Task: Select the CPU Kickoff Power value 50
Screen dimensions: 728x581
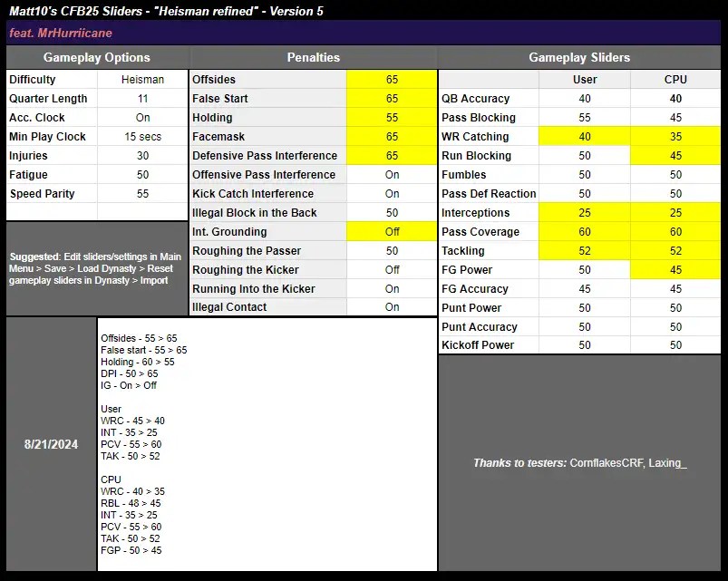Action: 675,344
